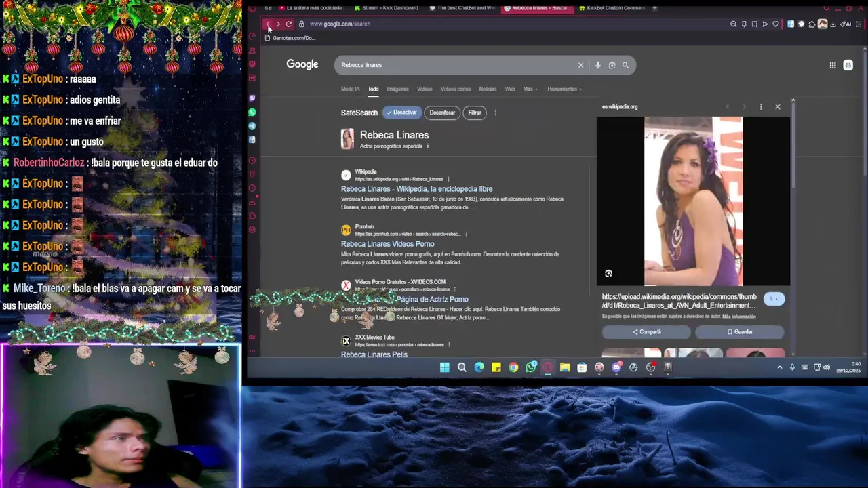Switch to the 'La soltera más codiciada' tab
868x488 pixels.
tap(310, 8)
